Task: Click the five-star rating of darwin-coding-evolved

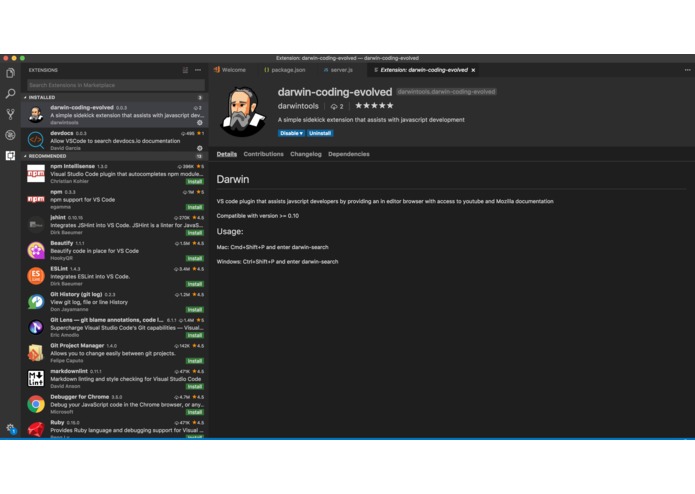Action: (x=374, y=105)
